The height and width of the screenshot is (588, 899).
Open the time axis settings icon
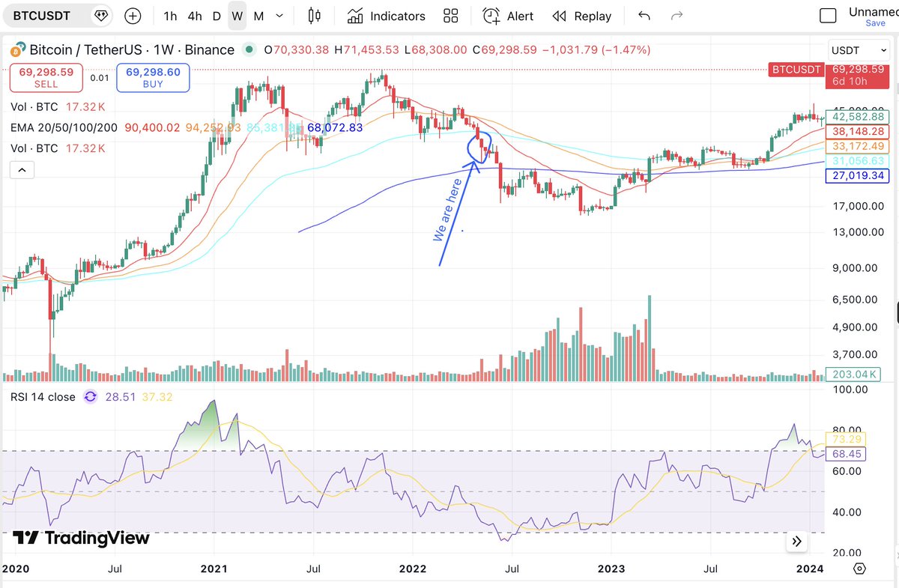(859, 569)
